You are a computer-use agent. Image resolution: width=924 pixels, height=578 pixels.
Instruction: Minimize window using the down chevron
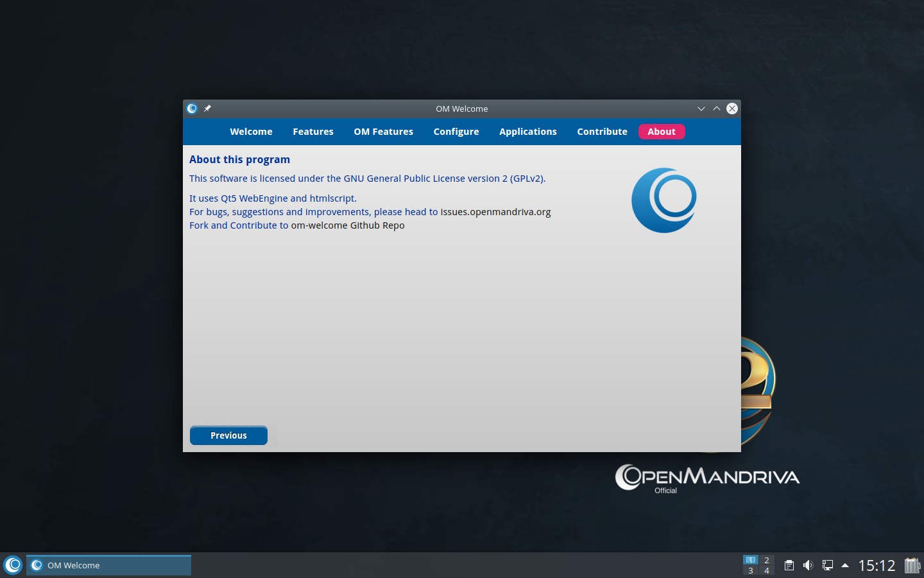click(x=701, y=109)
